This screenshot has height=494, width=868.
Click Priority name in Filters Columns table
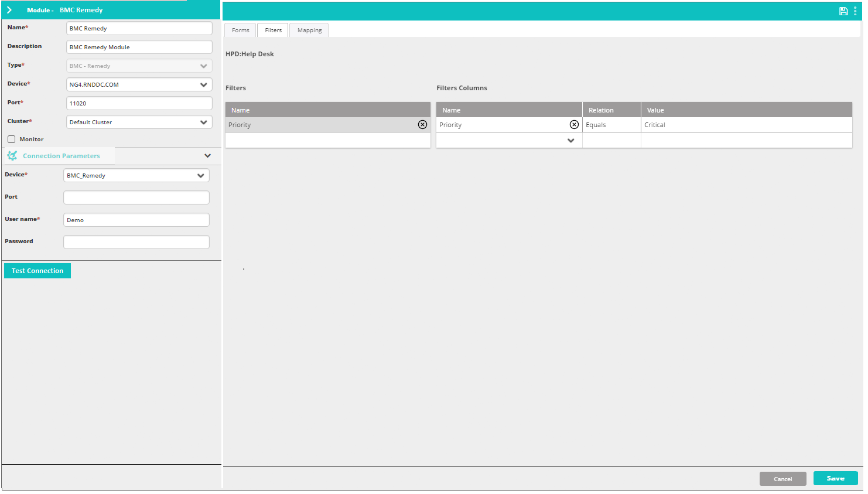pyautogui.click(x=450, y=125)
